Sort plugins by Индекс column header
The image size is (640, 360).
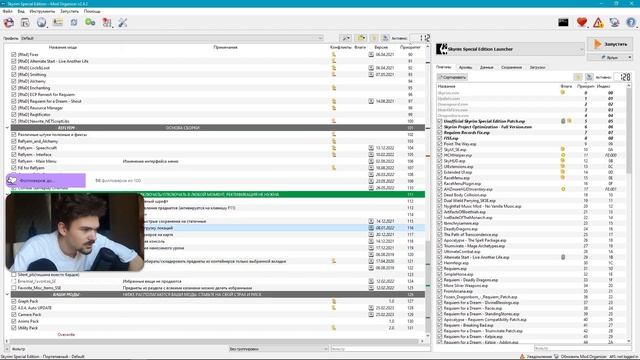(x=603, y=86)
